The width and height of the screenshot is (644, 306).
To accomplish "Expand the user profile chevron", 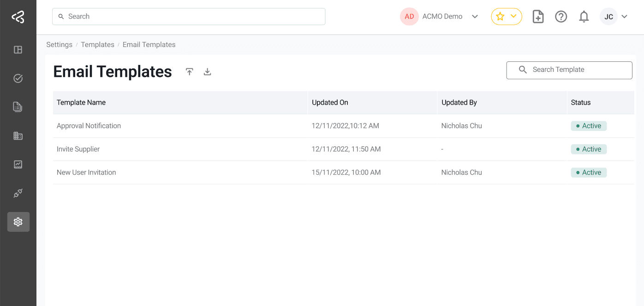I will tap(625, 17).
